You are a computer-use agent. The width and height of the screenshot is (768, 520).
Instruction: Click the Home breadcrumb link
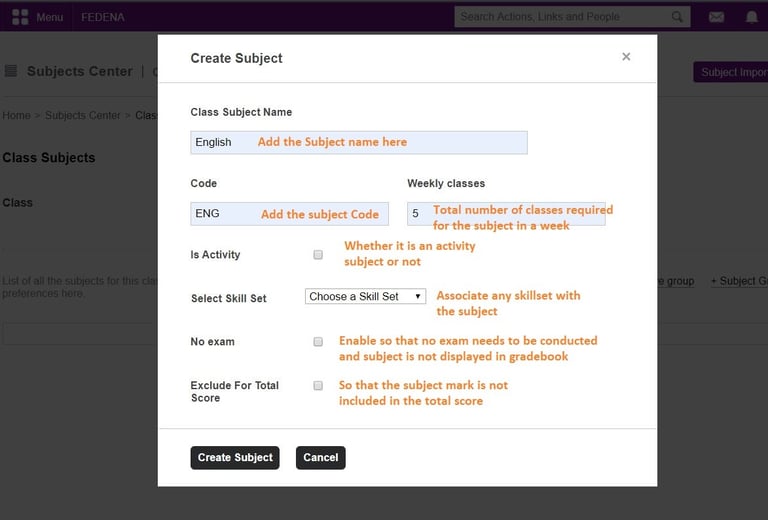click(x=16, y=115)
